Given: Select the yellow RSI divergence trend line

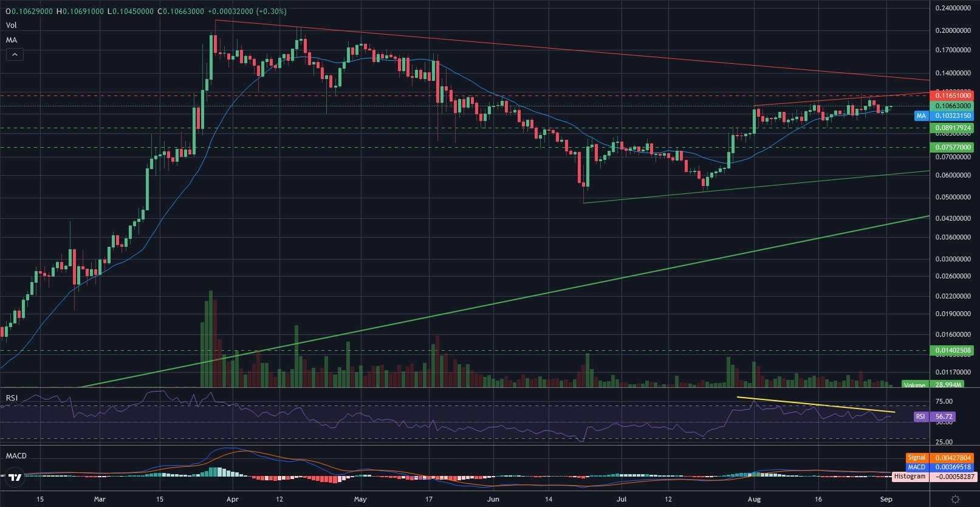Looking at the screenshot, I should [816, 405].
